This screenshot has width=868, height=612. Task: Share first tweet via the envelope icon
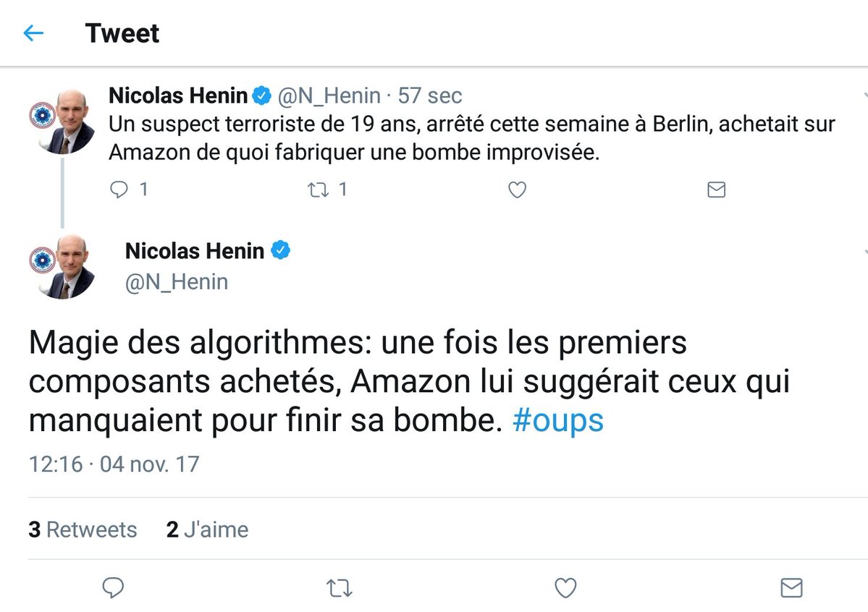pyautogui.click(x=716, y=190)
